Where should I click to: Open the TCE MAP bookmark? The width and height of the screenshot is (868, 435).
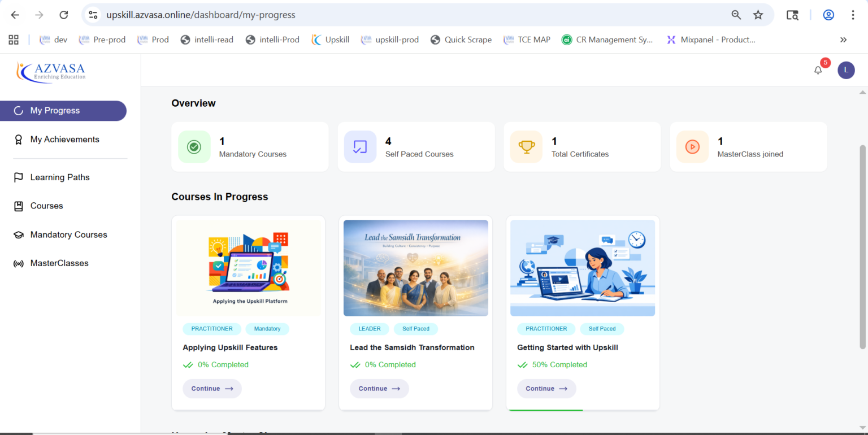point(527,40)
